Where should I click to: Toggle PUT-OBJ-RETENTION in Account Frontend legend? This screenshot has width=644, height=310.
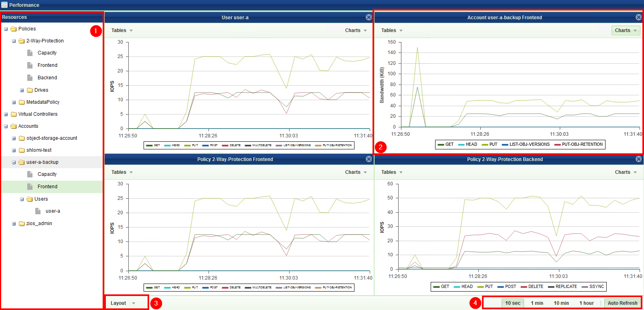(579, 145)
